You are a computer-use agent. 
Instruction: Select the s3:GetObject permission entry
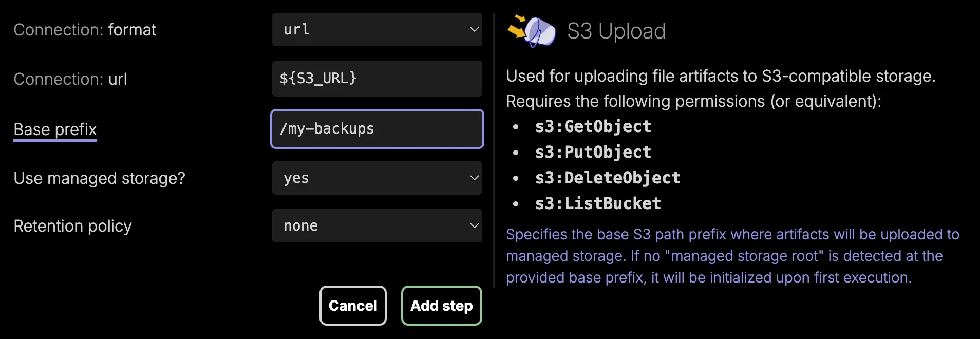click(x=593, y=126)
